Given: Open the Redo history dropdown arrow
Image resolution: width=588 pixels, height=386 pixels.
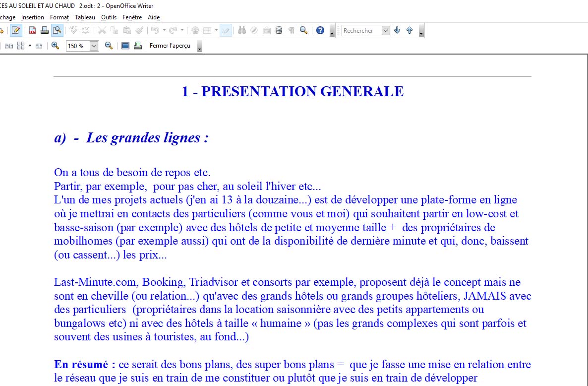Looking at the screenshot, I should 182,30.
